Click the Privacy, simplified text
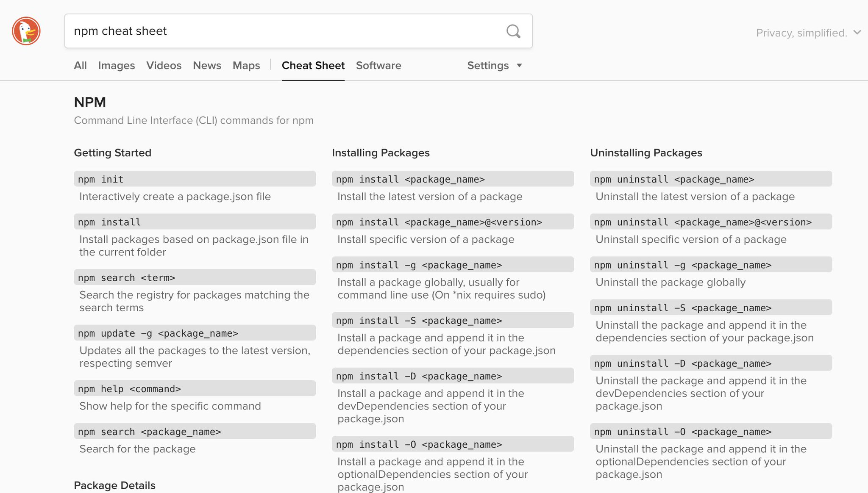 coord(801,33)
